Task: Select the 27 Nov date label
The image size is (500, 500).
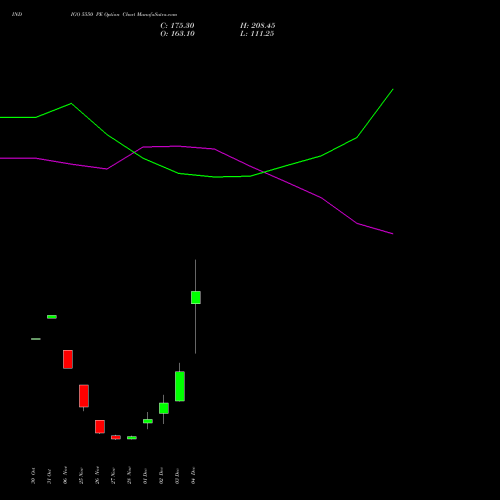Action: (x=113, y=475)
